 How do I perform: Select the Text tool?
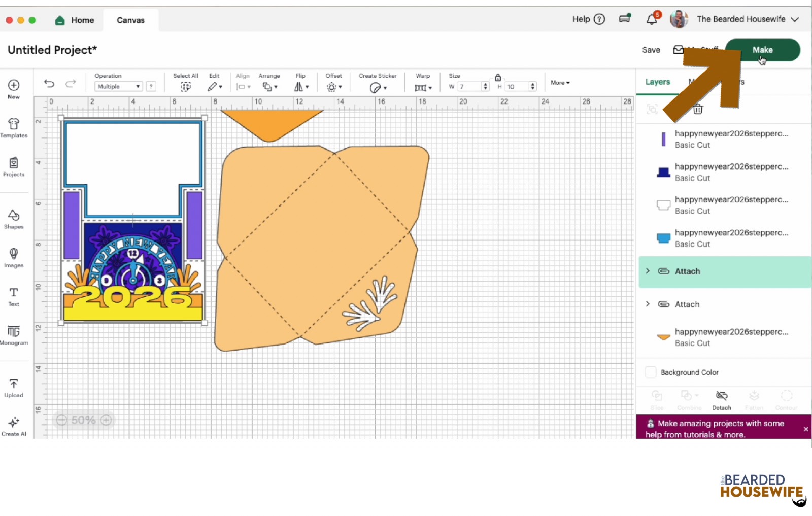14,296
